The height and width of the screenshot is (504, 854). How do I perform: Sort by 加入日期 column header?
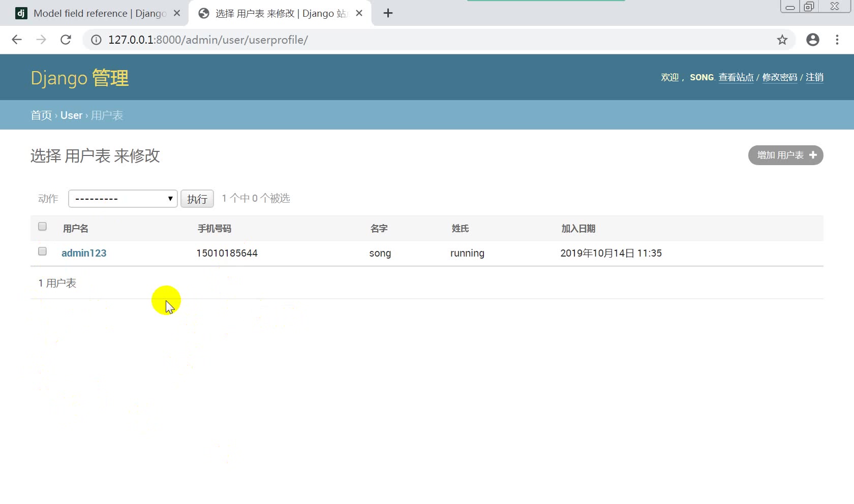click(578, 229)
